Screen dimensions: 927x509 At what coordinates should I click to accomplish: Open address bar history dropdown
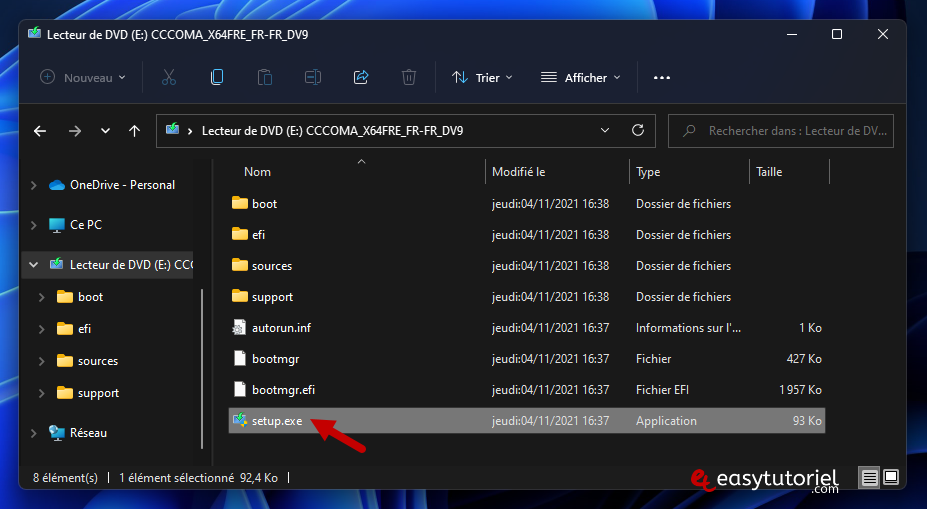pyautogui.click(x=605, y=130)
